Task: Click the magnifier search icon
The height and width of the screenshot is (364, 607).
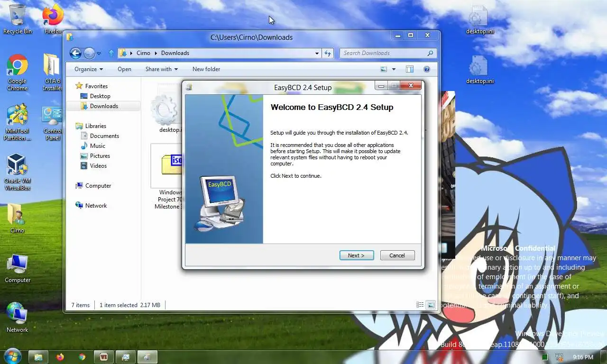Action: click(430, 53)
